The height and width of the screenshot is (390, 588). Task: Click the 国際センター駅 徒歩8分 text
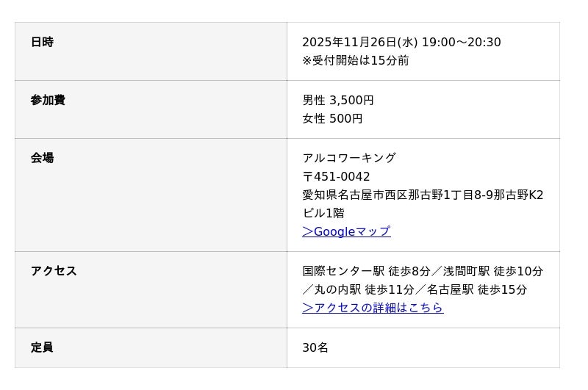click(x=366, y=272)
